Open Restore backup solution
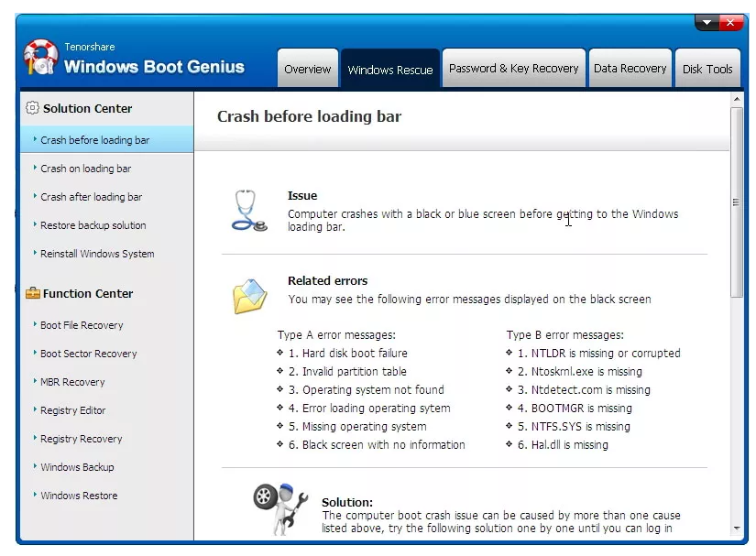Viewport: 756px width, 556px height. [x=93, y=225]
